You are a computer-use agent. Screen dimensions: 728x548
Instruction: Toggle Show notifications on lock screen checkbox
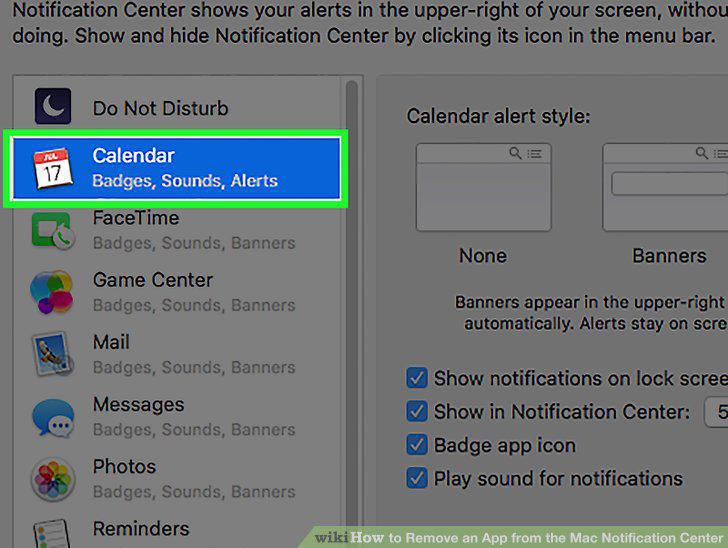tap(417, 378)
